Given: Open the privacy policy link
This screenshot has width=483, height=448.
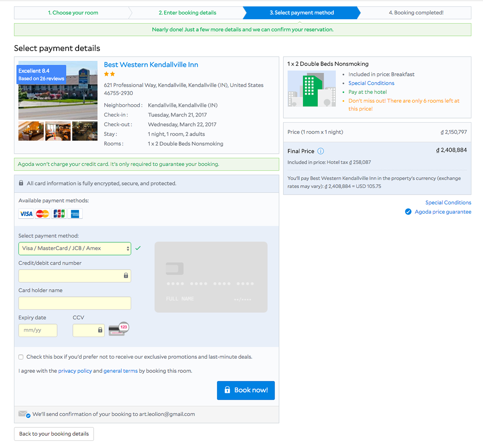Looking at the screenshot, I should 75,371.
